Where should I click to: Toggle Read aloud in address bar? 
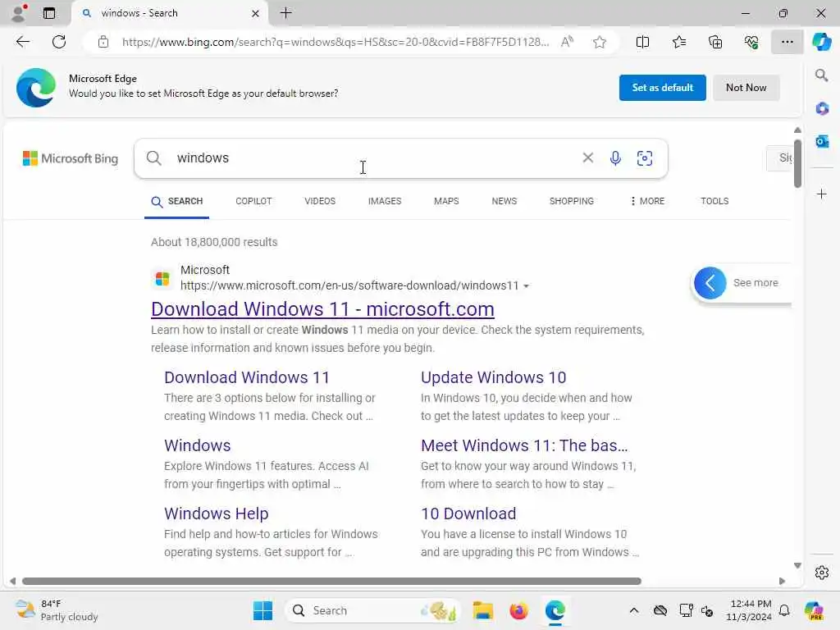point(567,42)
